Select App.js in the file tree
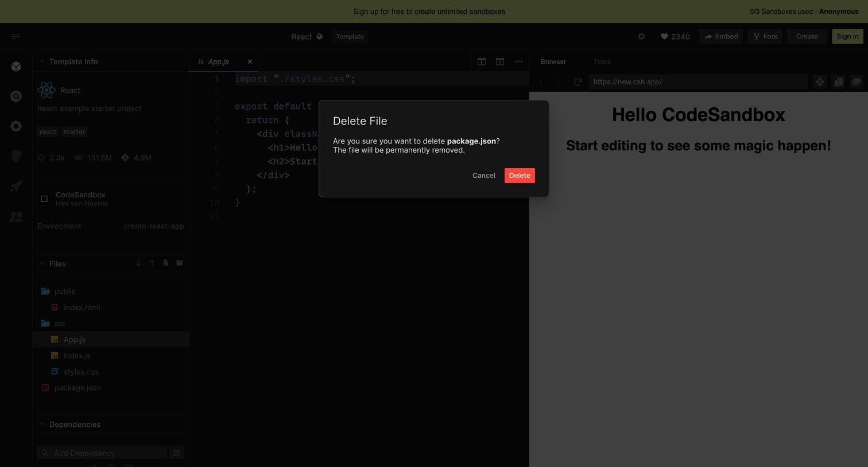The height and width of the screenshot is (467, 868). click(111, 340)
